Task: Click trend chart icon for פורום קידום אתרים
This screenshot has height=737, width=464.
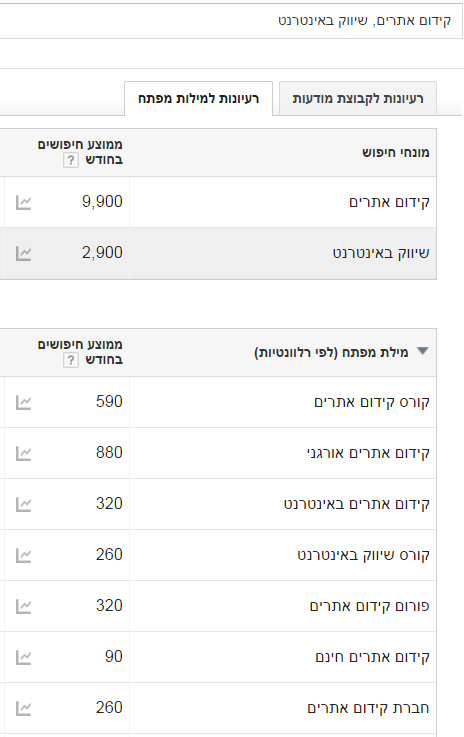Action: pos(24,606)
